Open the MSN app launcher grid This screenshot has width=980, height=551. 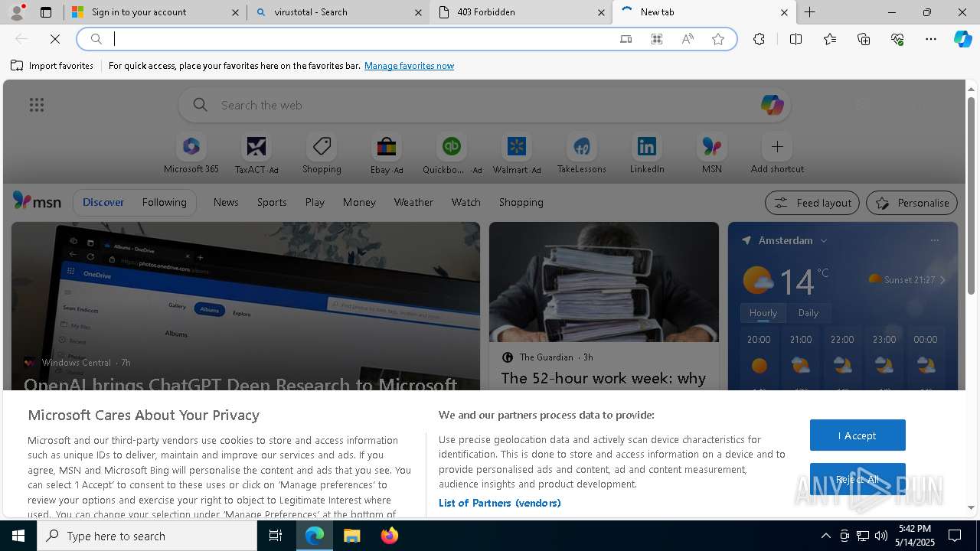[x=37, y=105]
